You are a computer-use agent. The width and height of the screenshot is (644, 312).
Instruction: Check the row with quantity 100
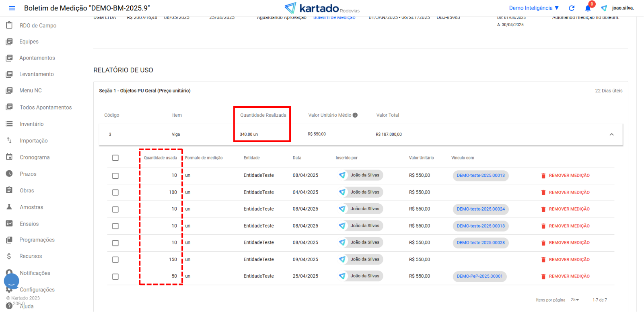click(x=115, y=192)
